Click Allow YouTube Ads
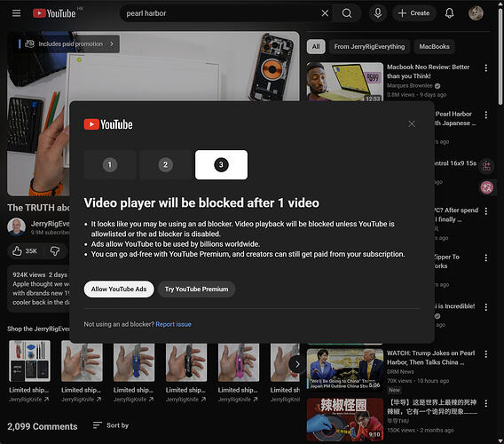This screenshot has height=444, width=504. point(119,289)
